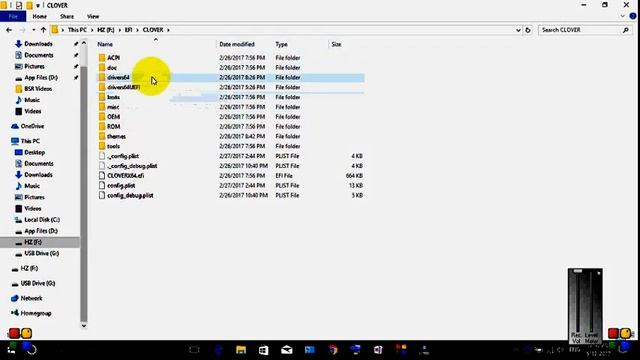Screen dimensions: 640x360
Task: Click HZ (F:) in the address path
Action: [x=106, y=30]
